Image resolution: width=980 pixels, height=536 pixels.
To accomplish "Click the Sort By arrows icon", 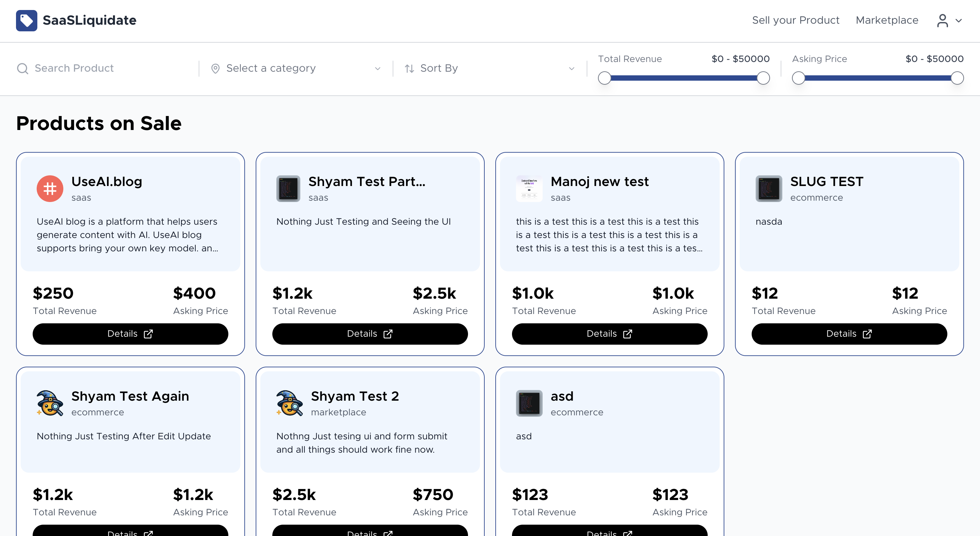I will coord(409,68).
